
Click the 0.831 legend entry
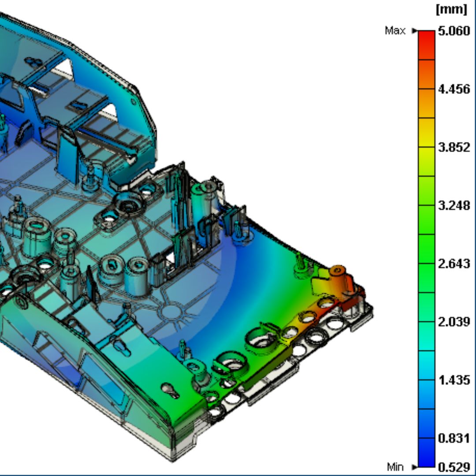(x=454, y=439)
